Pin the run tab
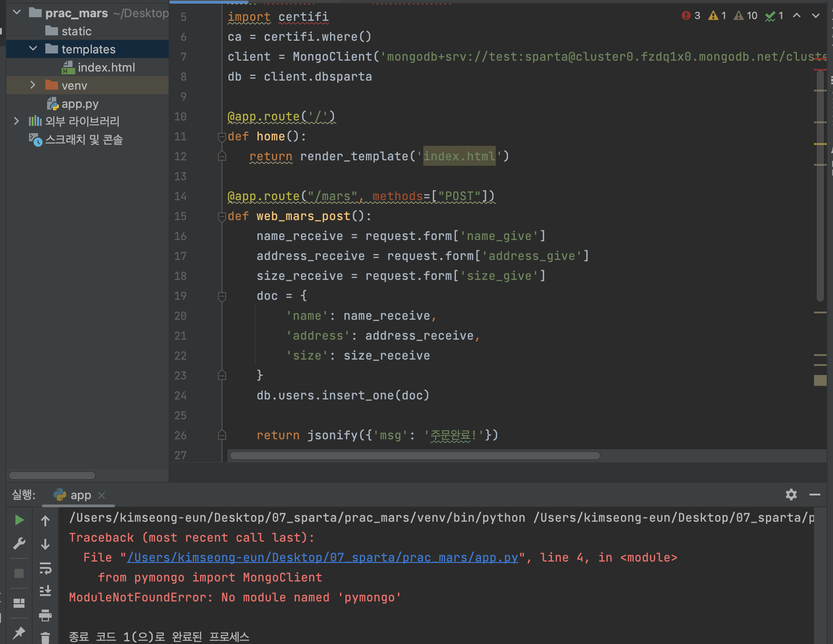This screenshot has width=833, height=644. (19, 633)
